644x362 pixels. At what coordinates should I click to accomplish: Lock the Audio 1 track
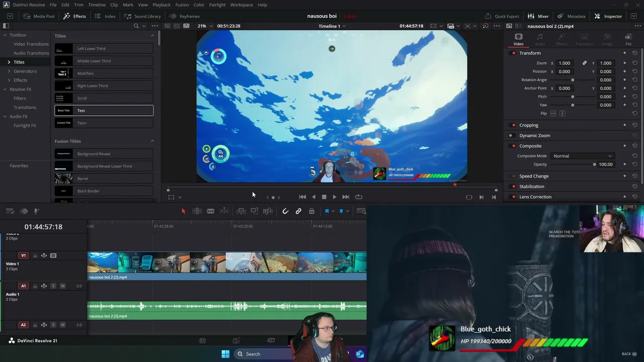coord(35,286)
